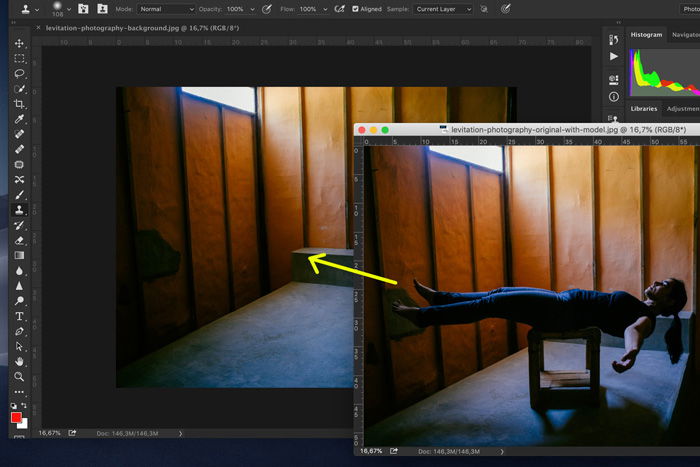
Task: Switch to the Navigator tab
Action: tap(684, 35)
